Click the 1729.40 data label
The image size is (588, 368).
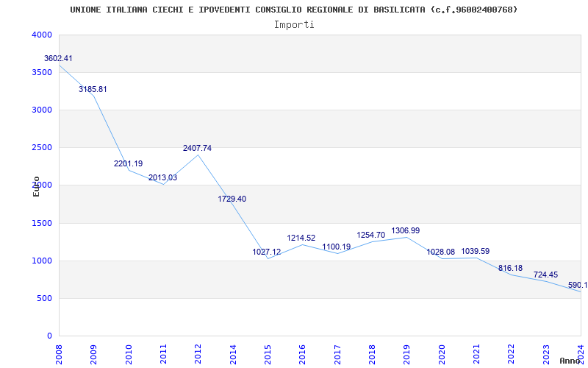pyautogui.click(x=232, y=199)
